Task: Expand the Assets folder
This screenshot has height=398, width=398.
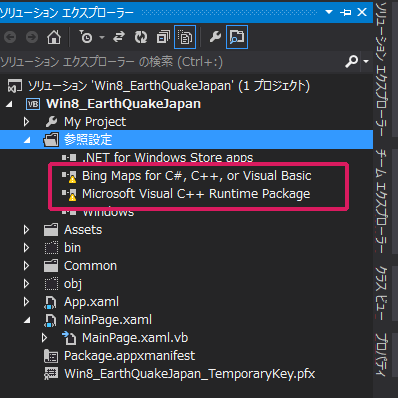Action: pos(26,230)
